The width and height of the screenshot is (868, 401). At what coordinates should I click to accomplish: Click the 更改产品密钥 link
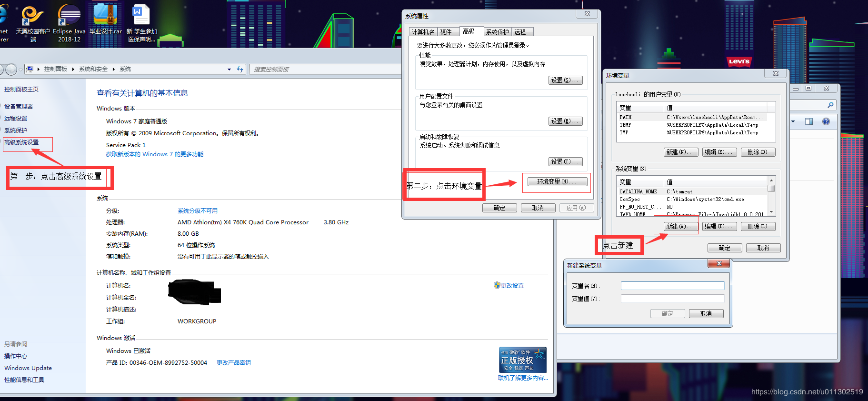point(234,363)
